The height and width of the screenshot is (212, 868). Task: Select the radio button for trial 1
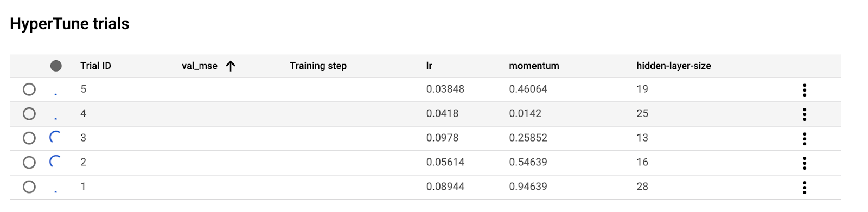[x=29, y=187]
